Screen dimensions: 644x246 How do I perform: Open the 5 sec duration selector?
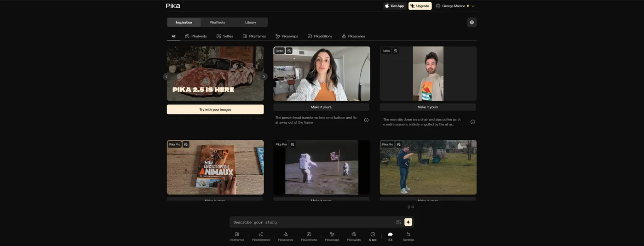[x=373, y=236]
